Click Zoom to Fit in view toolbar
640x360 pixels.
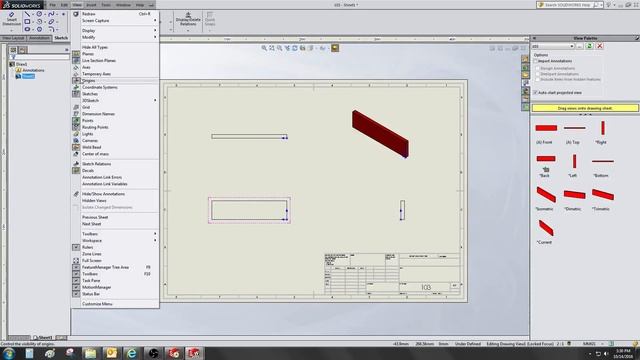(x=264, y=48)
